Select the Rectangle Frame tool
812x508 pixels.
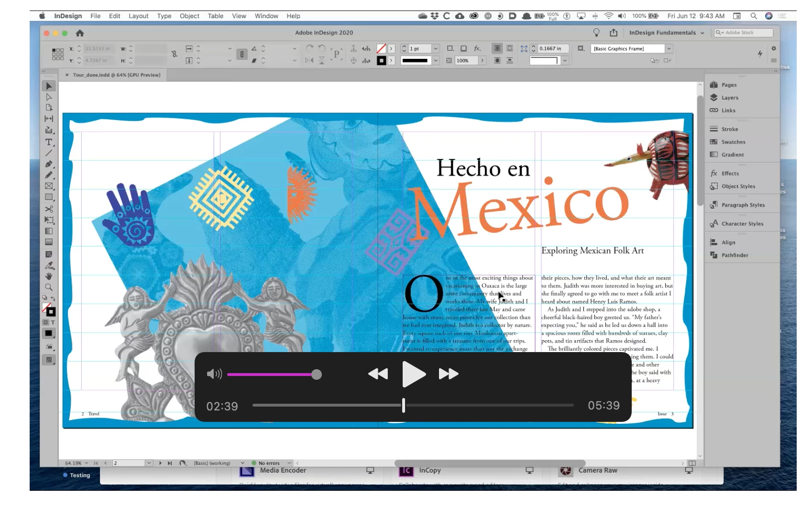49,186
